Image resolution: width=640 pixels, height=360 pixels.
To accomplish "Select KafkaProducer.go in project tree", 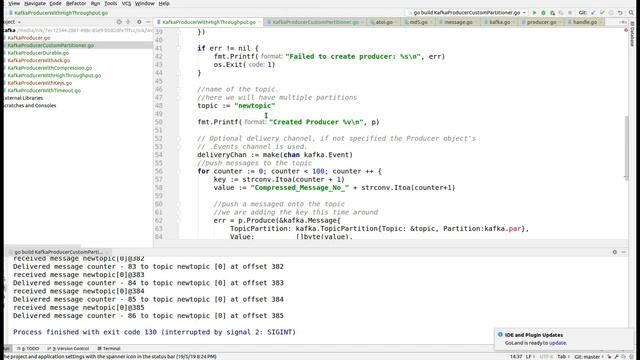I will [x=29, y=38].
